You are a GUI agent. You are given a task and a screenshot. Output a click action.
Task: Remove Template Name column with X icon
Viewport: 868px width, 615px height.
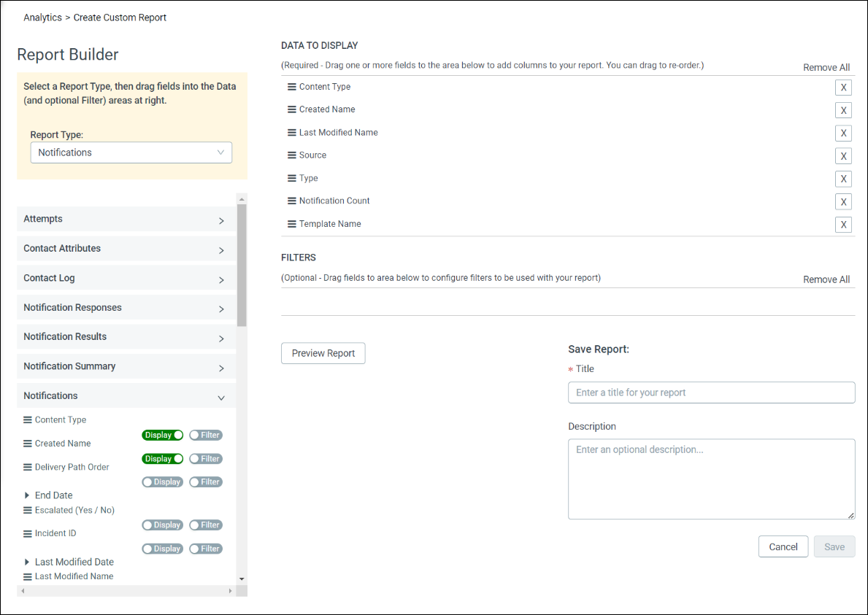tap(843, 225)
